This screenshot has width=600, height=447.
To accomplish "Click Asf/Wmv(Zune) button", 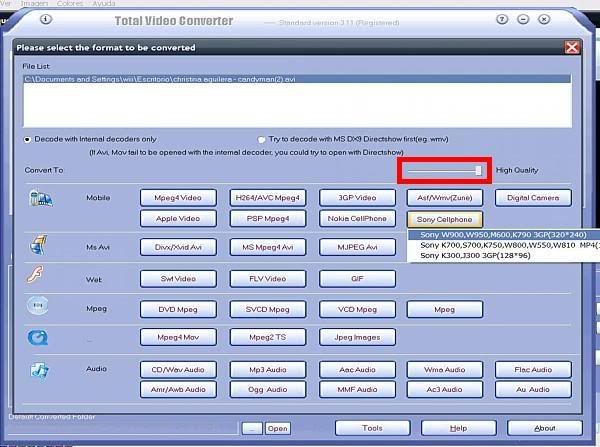I will click(x=444, y=198).
